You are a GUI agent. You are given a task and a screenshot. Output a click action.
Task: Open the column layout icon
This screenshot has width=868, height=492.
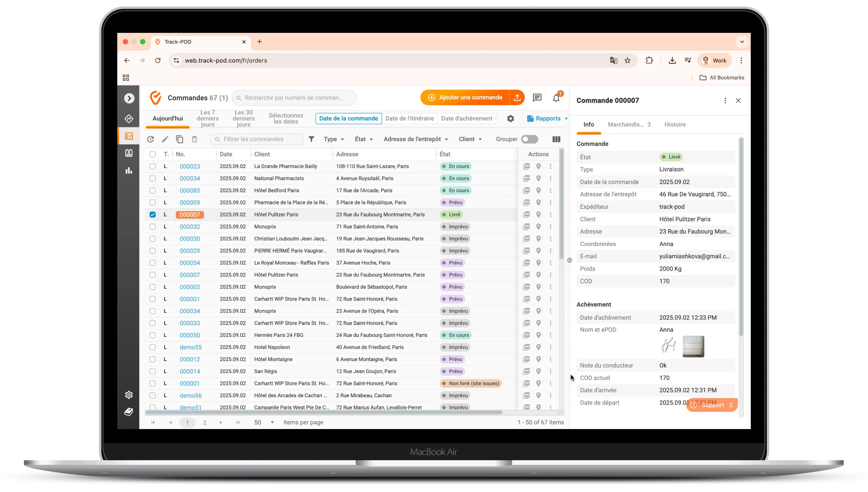click(x=556, y=139)
